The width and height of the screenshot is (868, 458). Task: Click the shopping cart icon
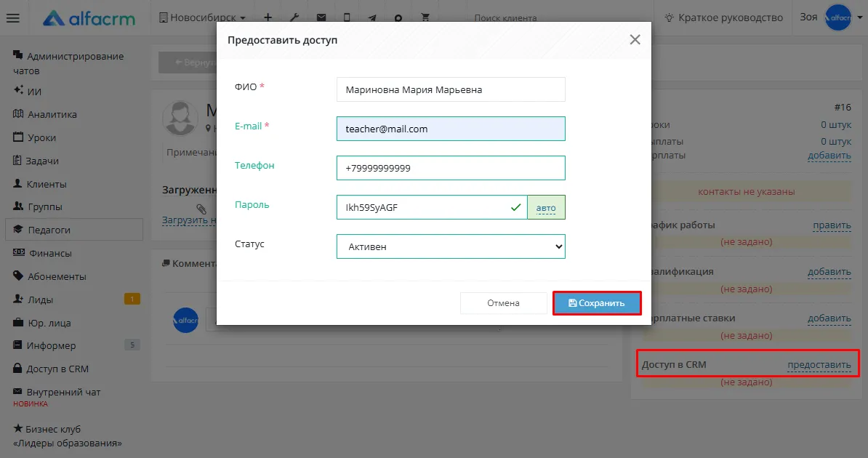click(425, 17)
